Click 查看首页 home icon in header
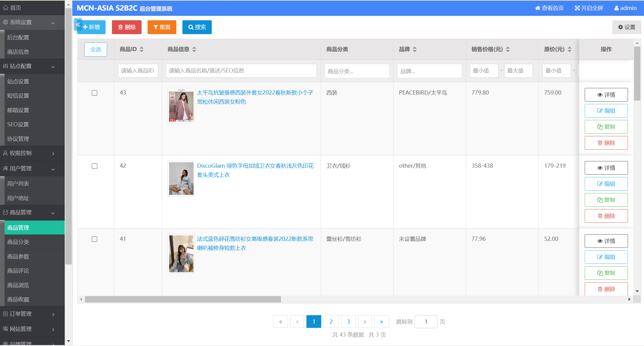 click(x=538, y=8)
